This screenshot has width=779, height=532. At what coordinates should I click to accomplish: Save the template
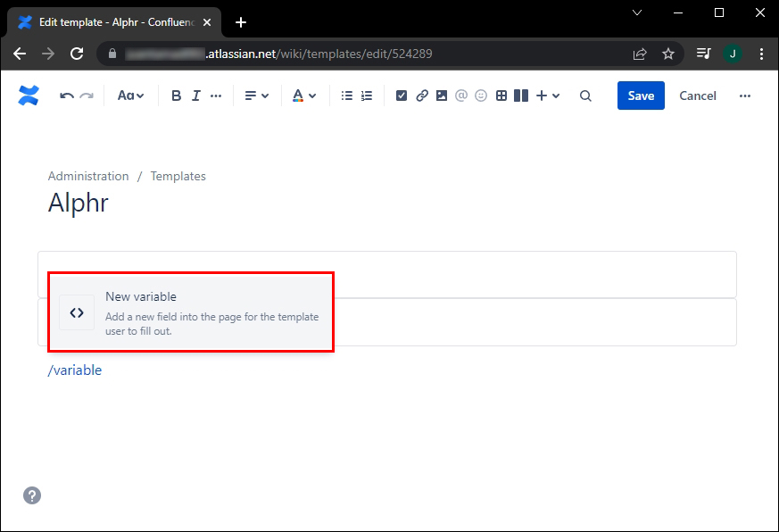(x=641, y=96)
